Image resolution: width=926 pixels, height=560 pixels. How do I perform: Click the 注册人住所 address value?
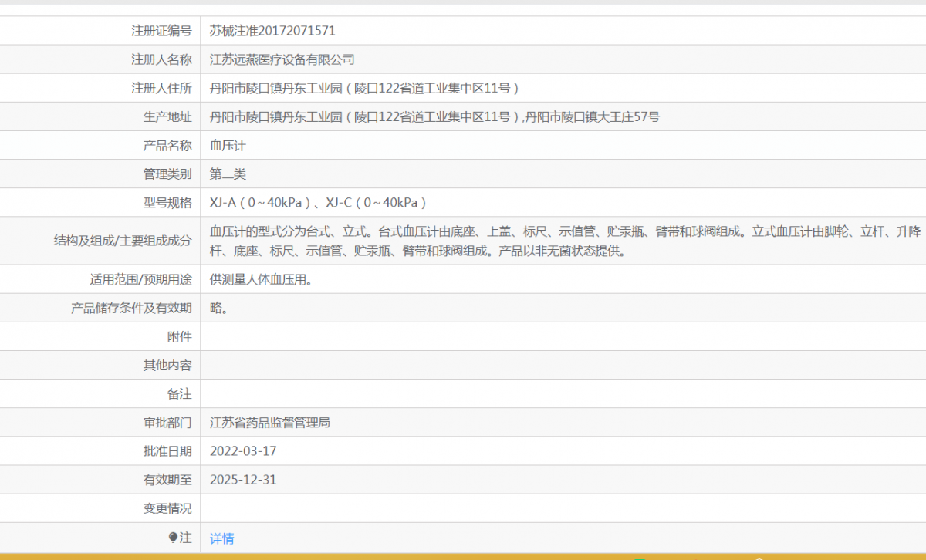[364, 88]
